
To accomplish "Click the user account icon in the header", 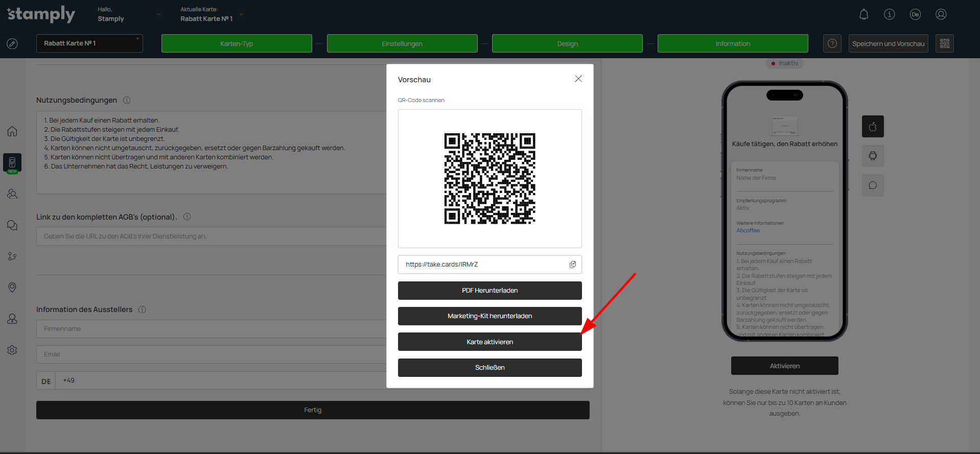I will tap(941, 14).
